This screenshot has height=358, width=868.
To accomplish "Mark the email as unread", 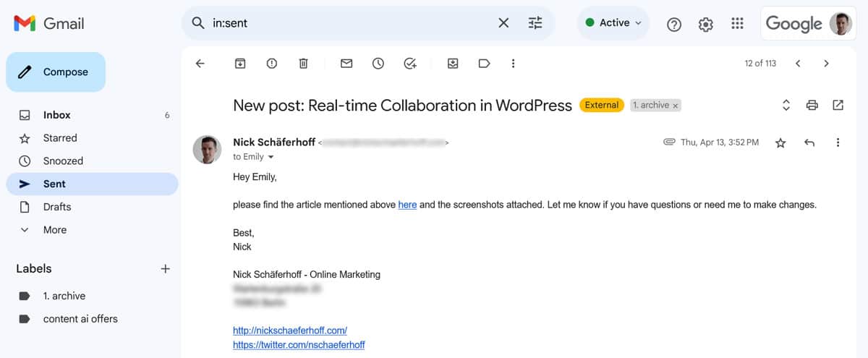I will coord(346,64).
